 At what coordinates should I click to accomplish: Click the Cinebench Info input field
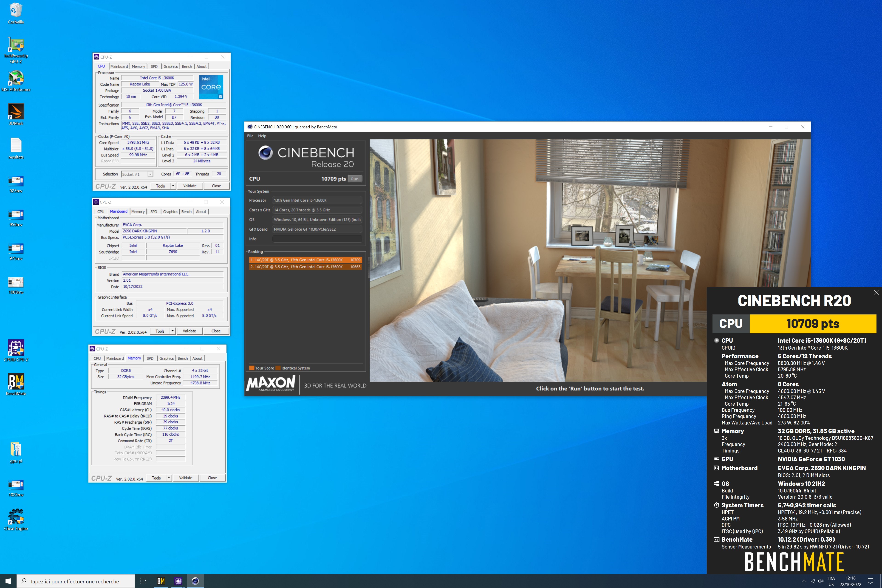click(x=317, y=239)
